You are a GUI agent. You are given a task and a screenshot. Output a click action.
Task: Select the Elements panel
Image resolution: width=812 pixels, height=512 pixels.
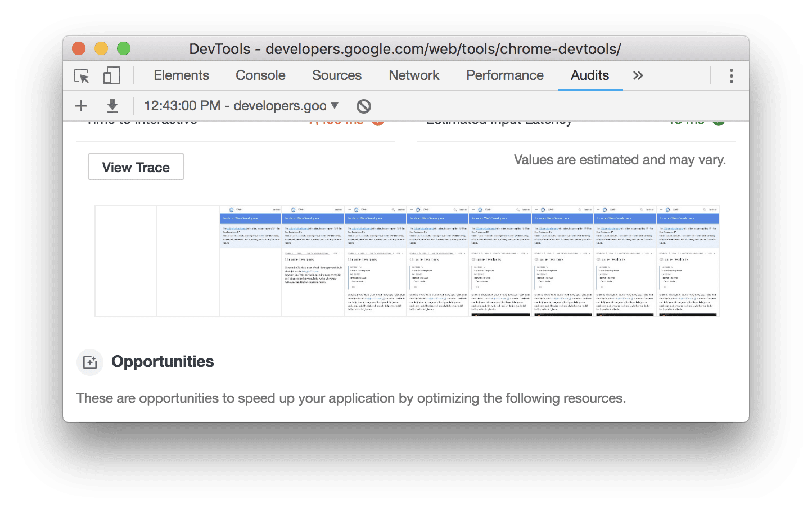coord(181,75)
